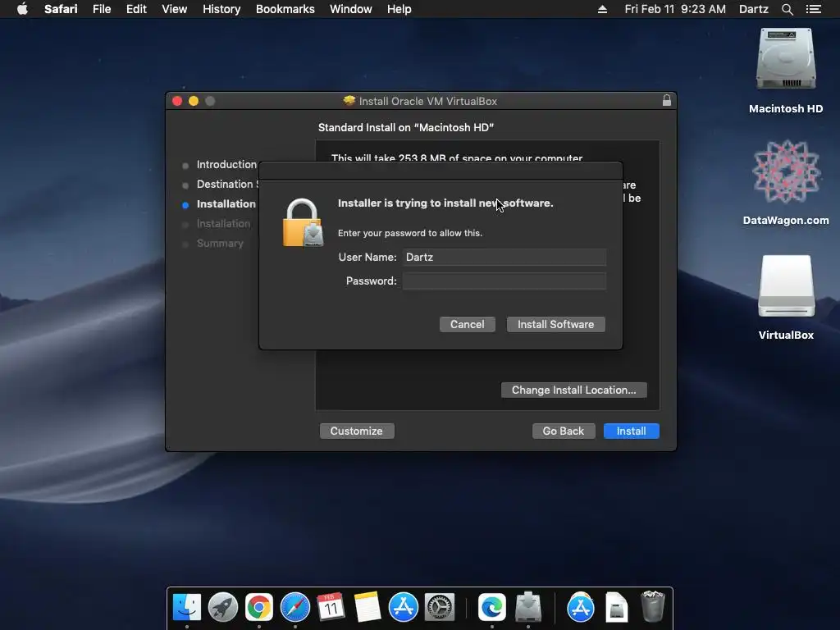Viewport: 840px width, 630px height.
Task: Click the Dartz user name in menu bar
Action: tap(753, 9)
